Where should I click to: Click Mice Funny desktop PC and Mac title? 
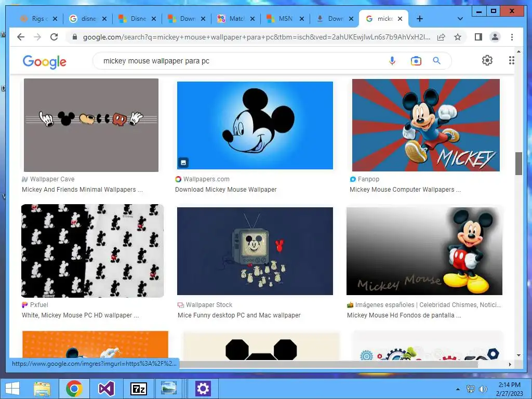click(239, 315)
